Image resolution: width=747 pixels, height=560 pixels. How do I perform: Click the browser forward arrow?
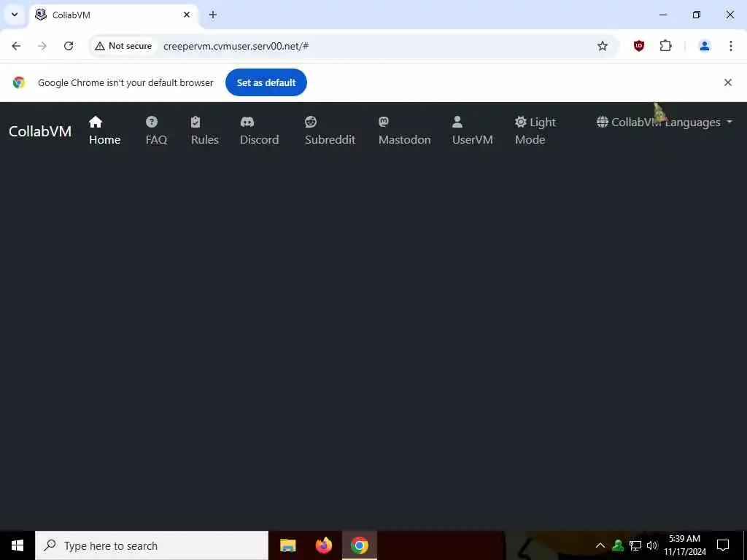click(42, 46)
